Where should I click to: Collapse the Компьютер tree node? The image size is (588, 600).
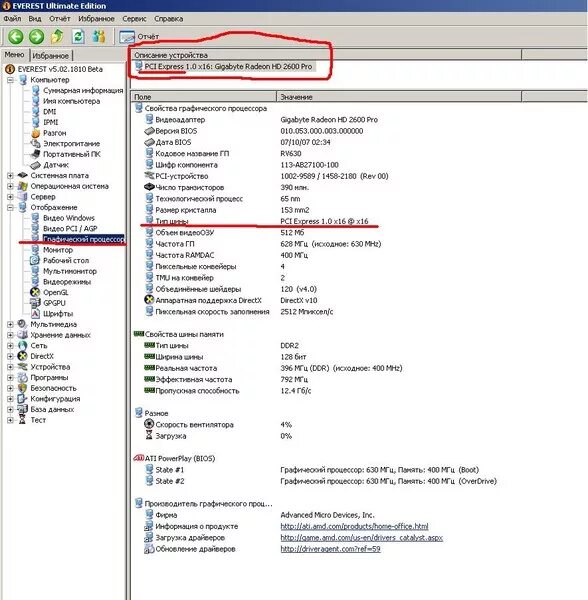[10, 80]
